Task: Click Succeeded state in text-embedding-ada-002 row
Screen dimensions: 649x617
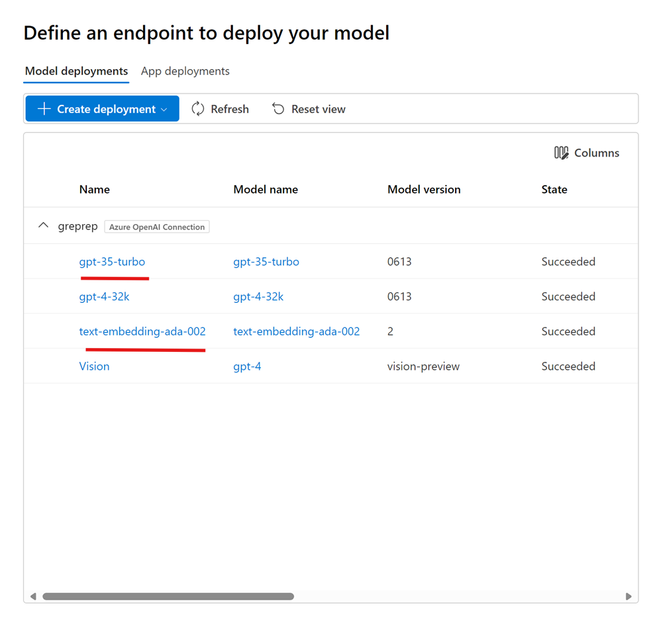Action: pos(568,331)
